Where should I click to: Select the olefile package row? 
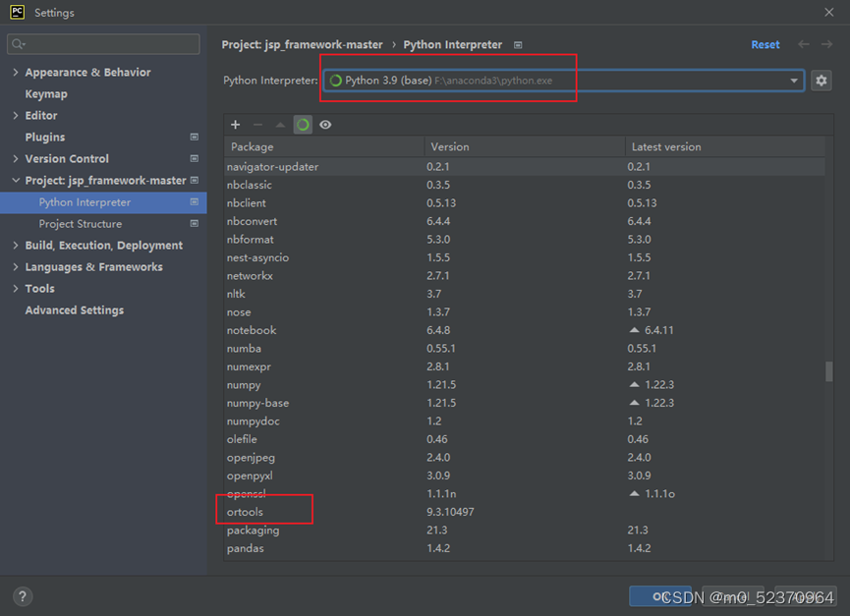pos(525,439)
